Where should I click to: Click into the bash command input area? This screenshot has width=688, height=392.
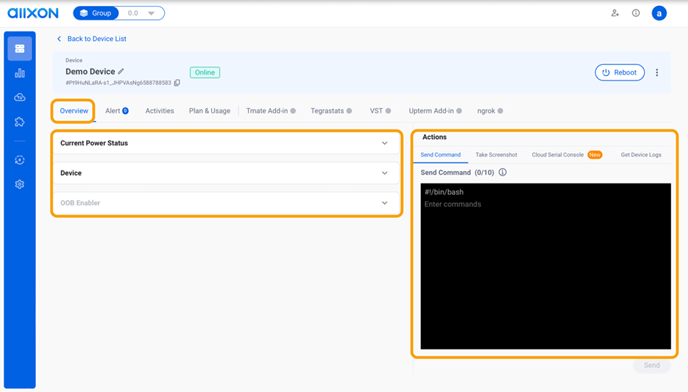click(545, 266)
